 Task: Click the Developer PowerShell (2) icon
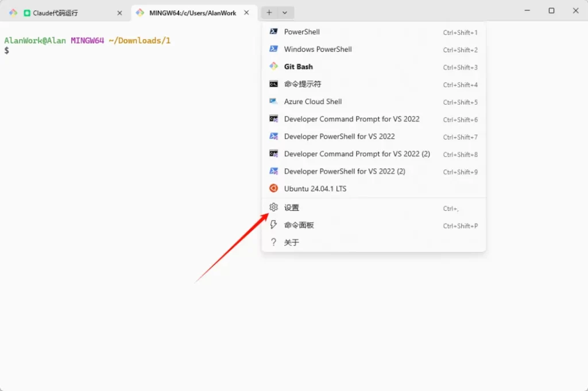click(x=274, y=171)
